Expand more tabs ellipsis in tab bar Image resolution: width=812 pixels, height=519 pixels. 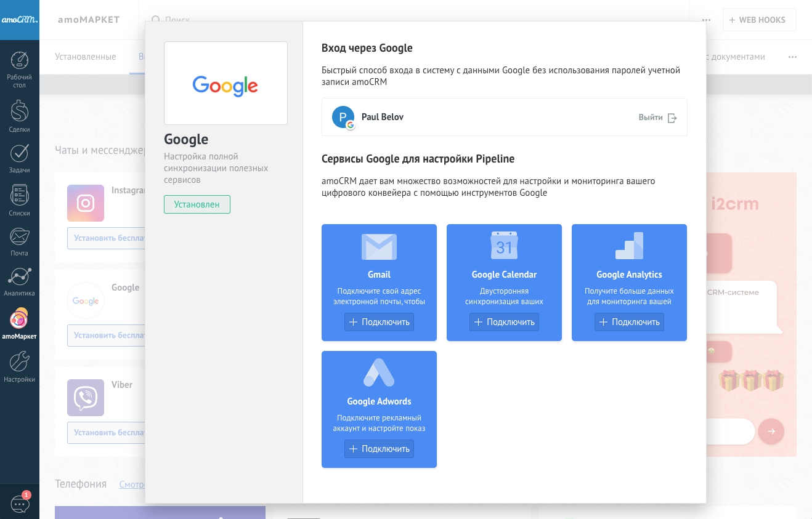click(x=792, y=57)
